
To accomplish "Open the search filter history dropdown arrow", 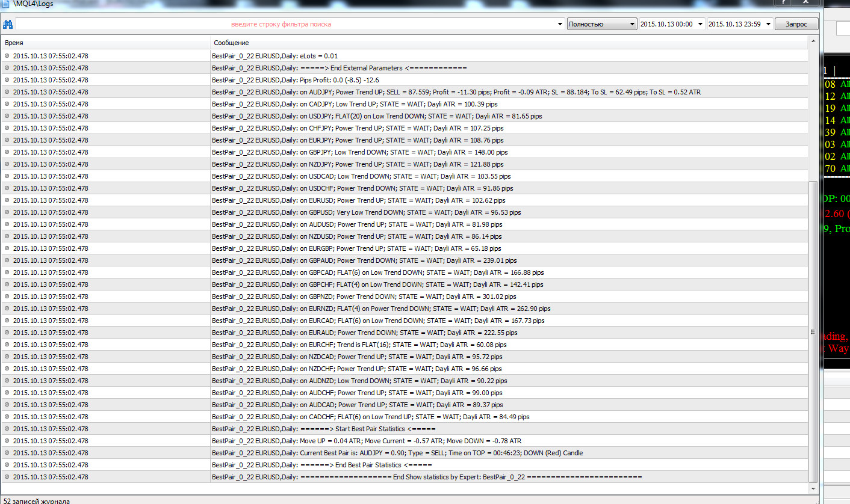I will click(561, 25).
